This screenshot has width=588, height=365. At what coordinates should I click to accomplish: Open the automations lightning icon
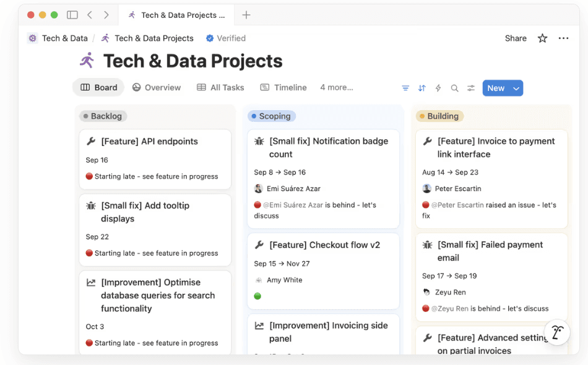(438, 88)
